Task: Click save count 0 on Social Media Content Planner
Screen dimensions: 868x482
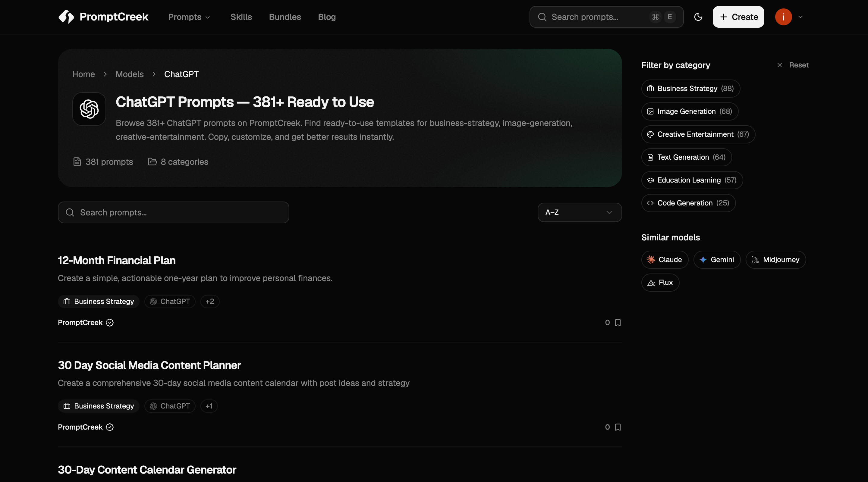Action: tap(607, 427)
